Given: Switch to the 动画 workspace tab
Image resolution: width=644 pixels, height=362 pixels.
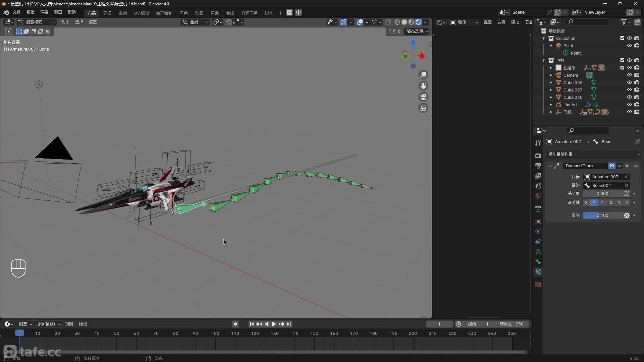Looking at the screenshot, I should click(199, 13).
